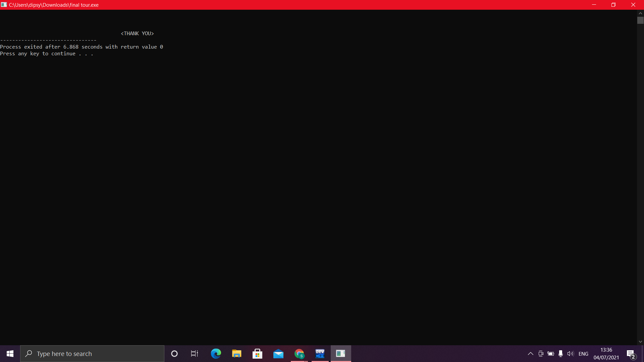Screen dimensions: 644x362
Task: Open Microsoft Store from the taskbar
Action: click(x=257, y=354)
